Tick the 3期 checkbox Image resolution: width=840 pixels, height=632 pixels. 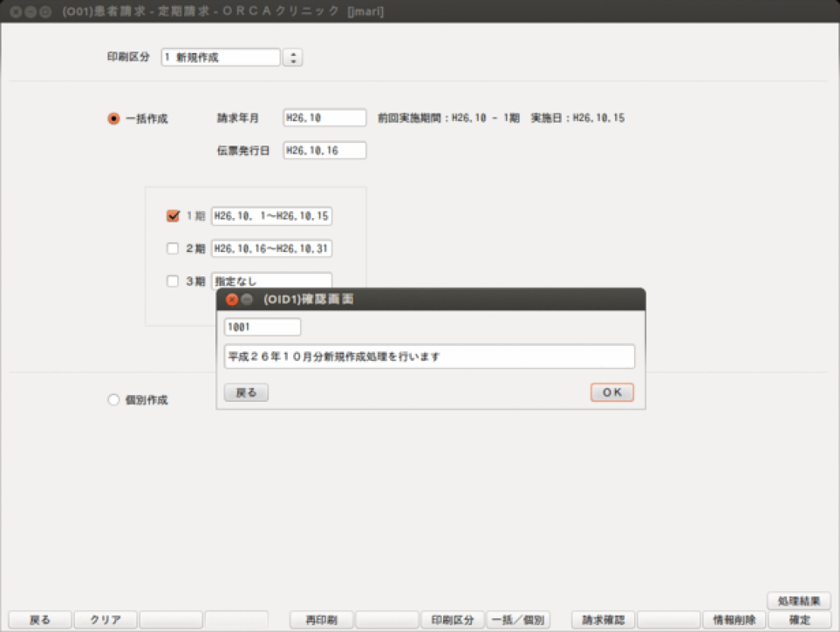173,282
